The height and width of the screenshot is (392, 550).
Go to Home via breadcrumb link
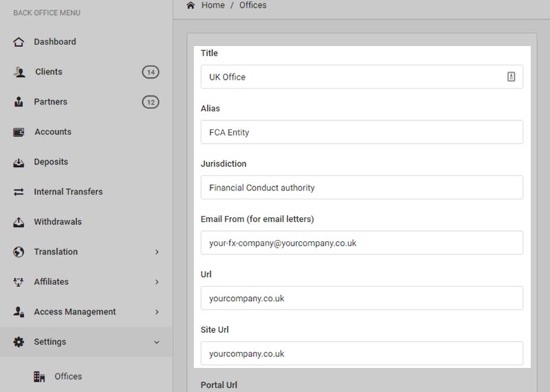tap(212, 6)
